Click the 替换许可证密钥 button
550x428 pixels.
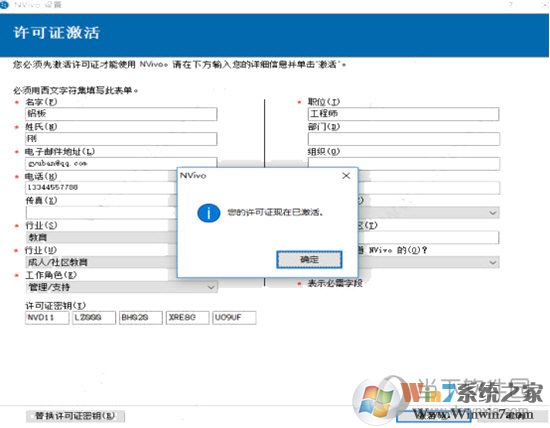[75, 416]
